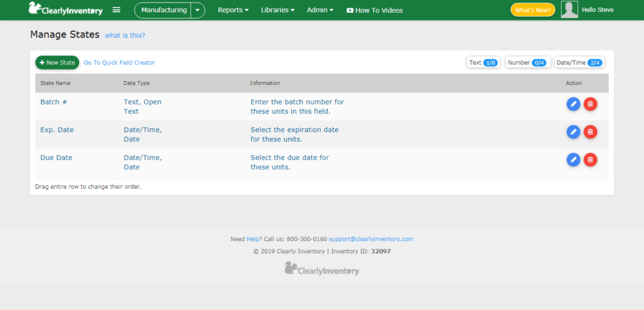Viewport: 644px width, 310px height.
Task: Click the Data Type column header
Action: pyautogui.click(x=137, y=83)
